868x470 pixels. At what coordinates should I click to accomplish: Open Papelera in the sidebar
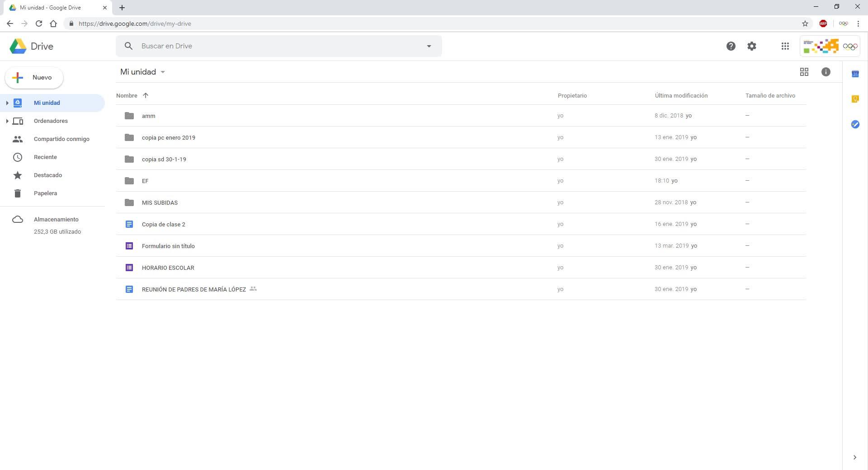[45, 193]
